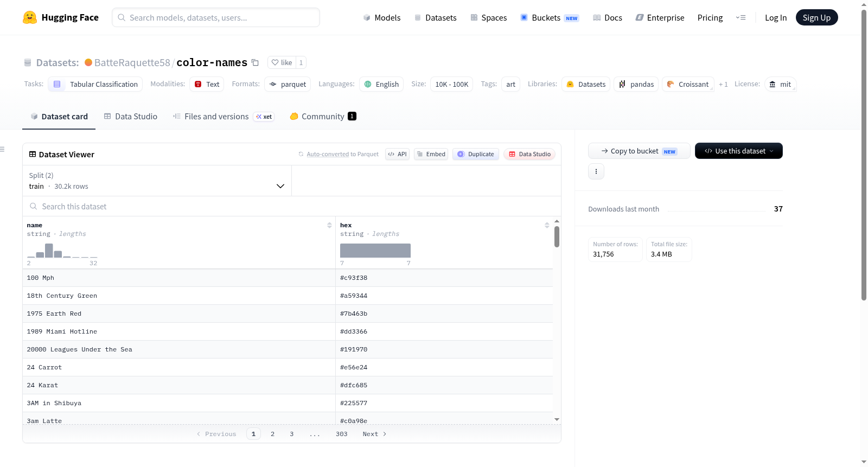Image resolution: width=868 pixels, height=467 pixels.
Task: Open the Croissant library tag
Action: tap(688, 84)
